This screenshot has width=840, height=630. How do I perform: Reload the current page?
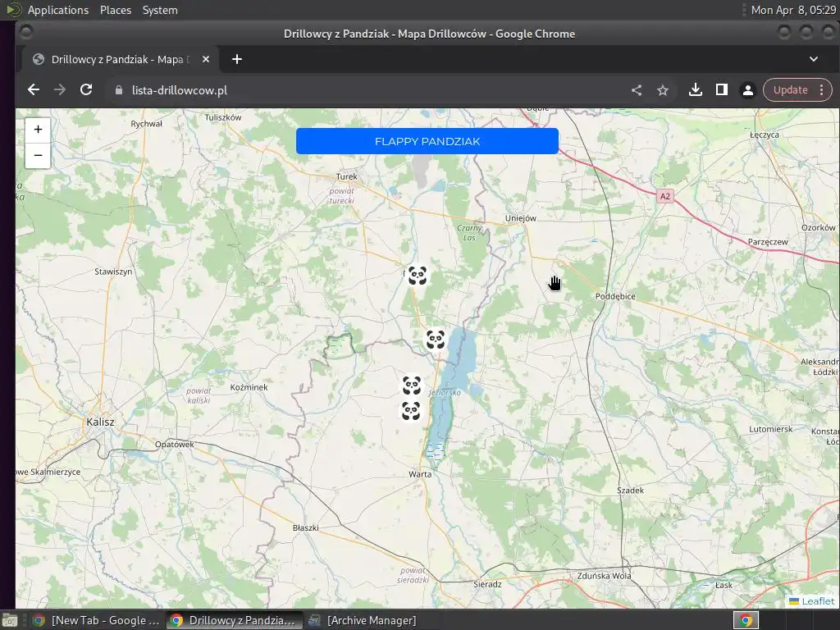tap(85, 90)
